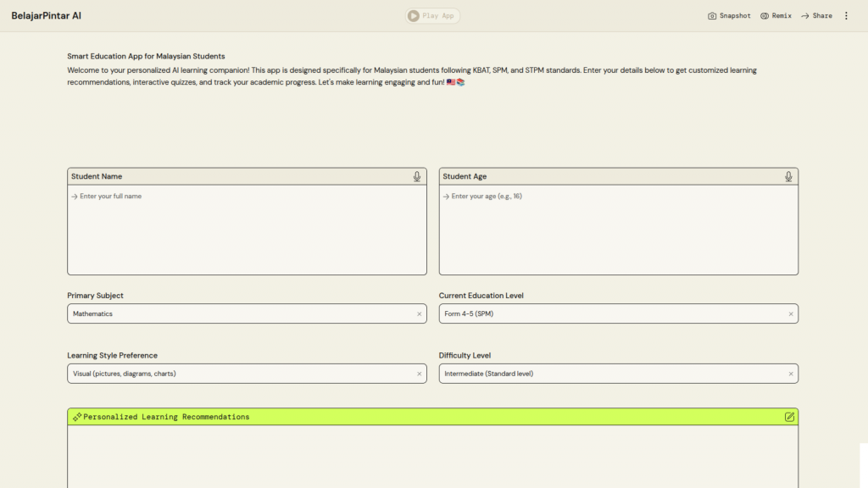Remove the Form 4-5 (SPM) selection
The width and height of the screenshot is (868, 488).
click(x=791, y=313)
